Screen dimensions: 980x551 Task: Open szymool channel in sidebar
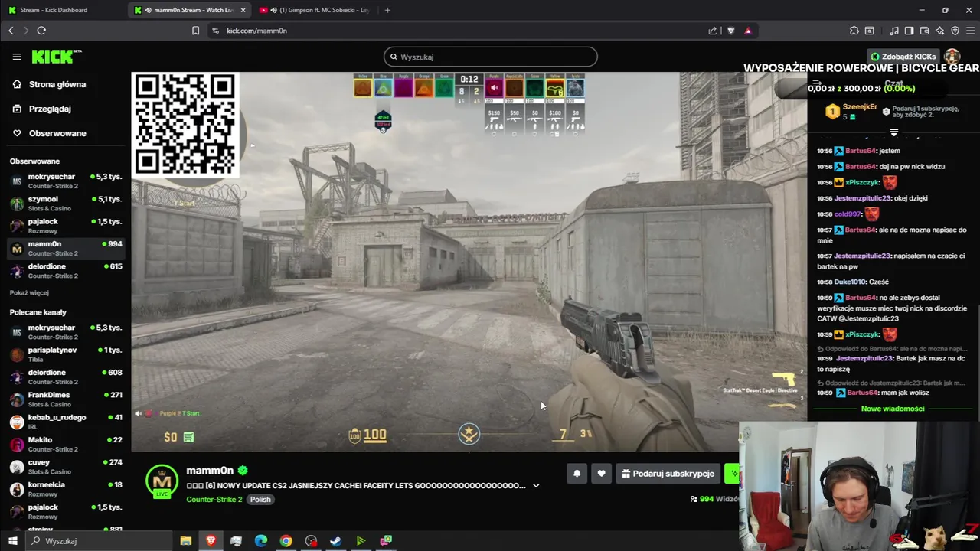[65, 204]
